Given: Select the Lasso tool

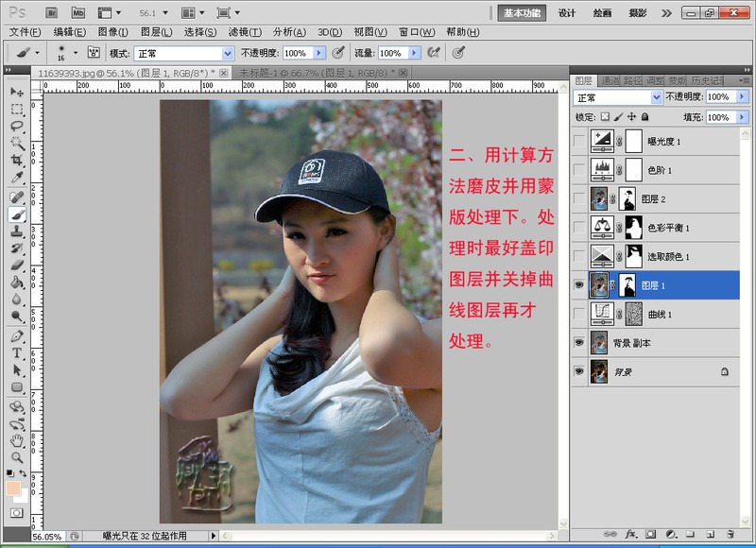Looking at the screenshot, I should coord(17,127).
